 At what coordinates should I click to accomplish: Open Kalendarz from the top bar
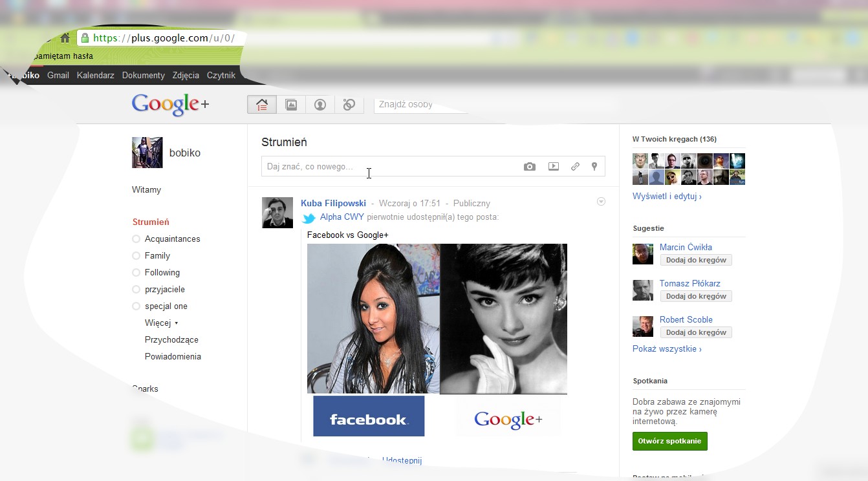tap(96, 75)
